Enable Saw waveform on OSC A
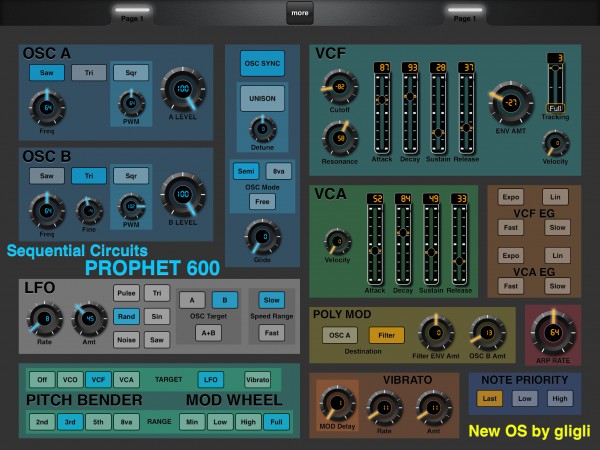This screenshot has width=600, height=450. click(47, 73)
